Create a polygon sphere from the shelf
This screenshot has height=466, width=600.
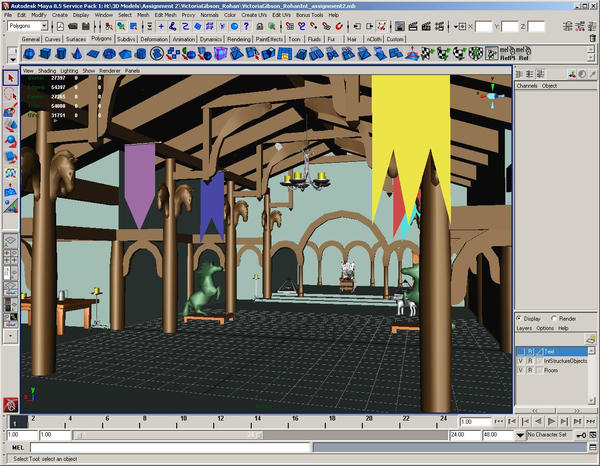coord(29,54)
